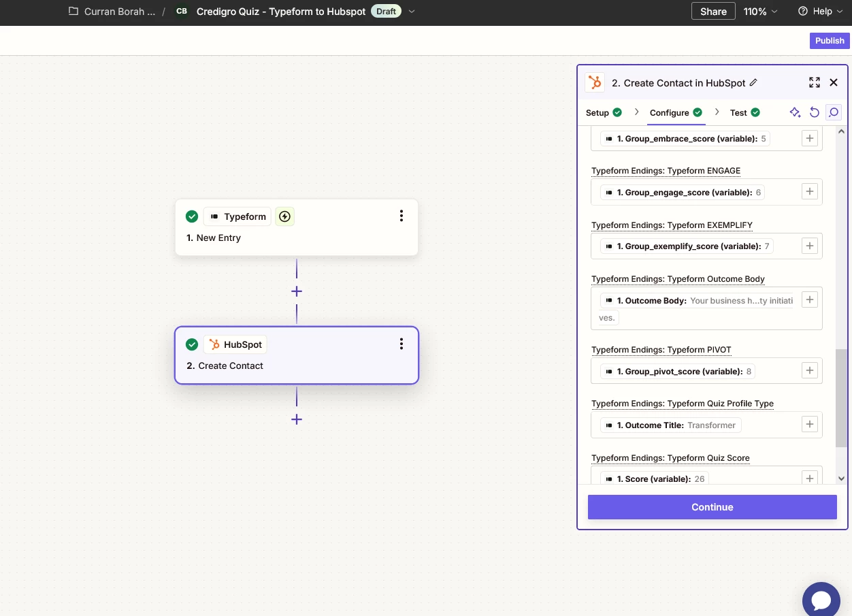The width and height of the screenshot is (852, 616).
Task: Click the Typeform PIVOT field label
Action: (661, 349)
